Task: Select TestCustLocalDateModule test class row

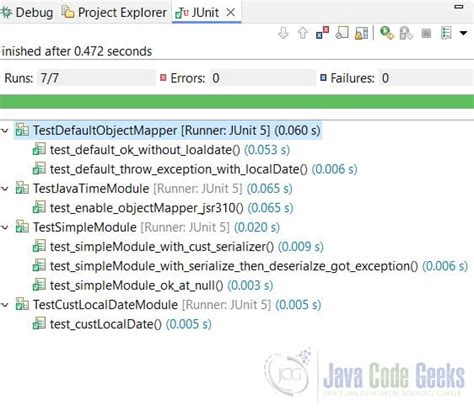Action: click(168, 304)
